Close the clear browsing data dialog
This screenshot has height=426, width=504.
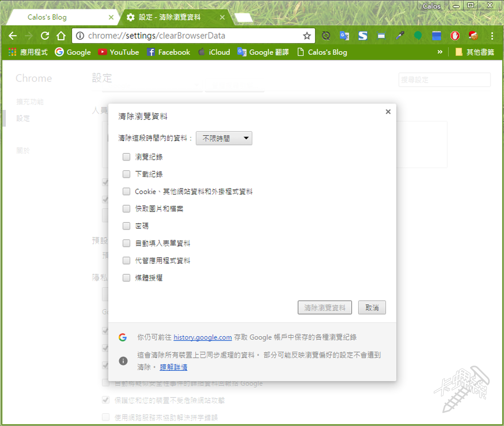[x=388, y=112]
